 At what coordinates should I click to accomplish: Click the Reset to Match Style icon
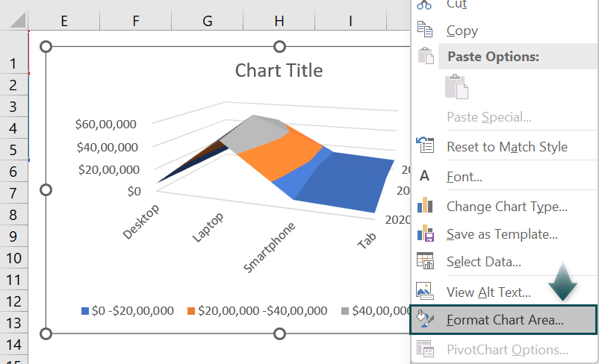425,145
